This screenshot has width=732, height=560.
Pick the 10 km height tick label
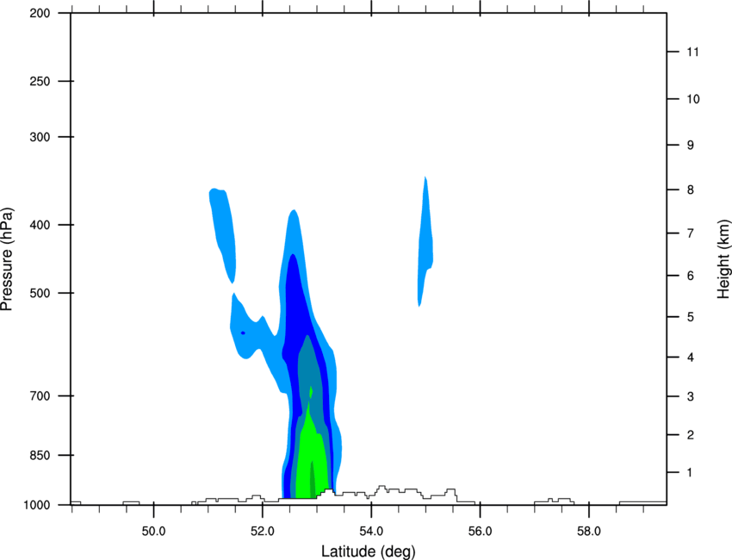[x=693, y=99]
